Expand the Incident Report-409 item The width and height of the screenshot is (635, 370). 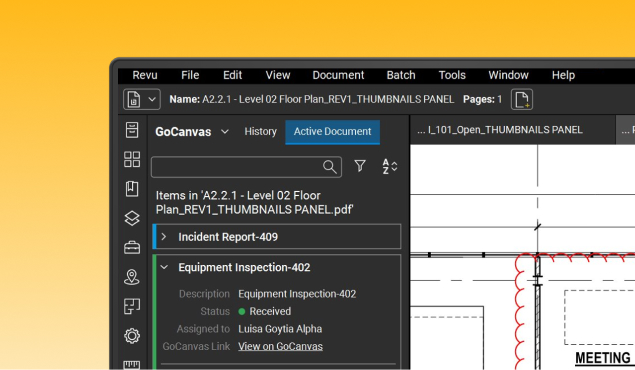pyautogui.click(x=164, y=237)
